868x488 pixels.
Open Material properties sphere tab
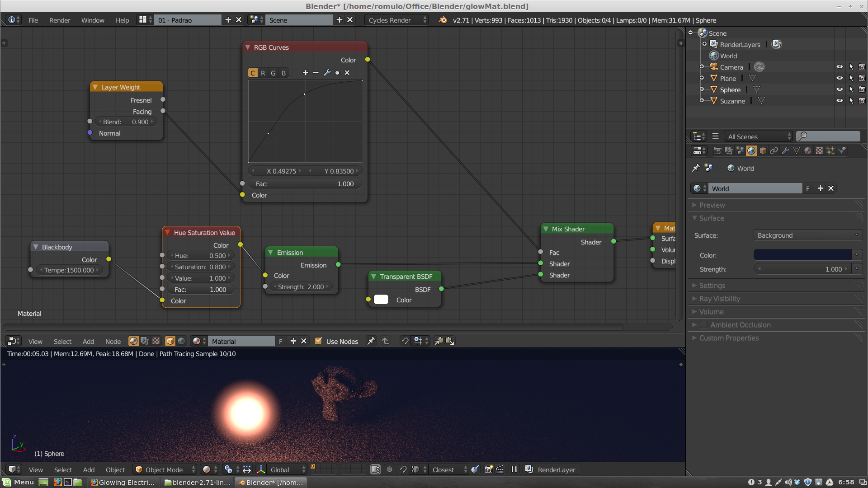coord(808,151)
